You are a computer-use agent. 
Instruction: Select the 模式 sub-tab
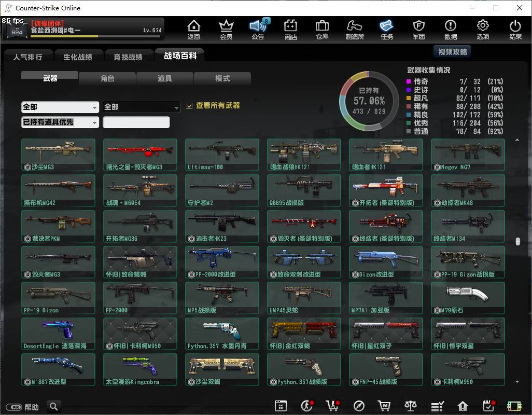pos(222,78)
